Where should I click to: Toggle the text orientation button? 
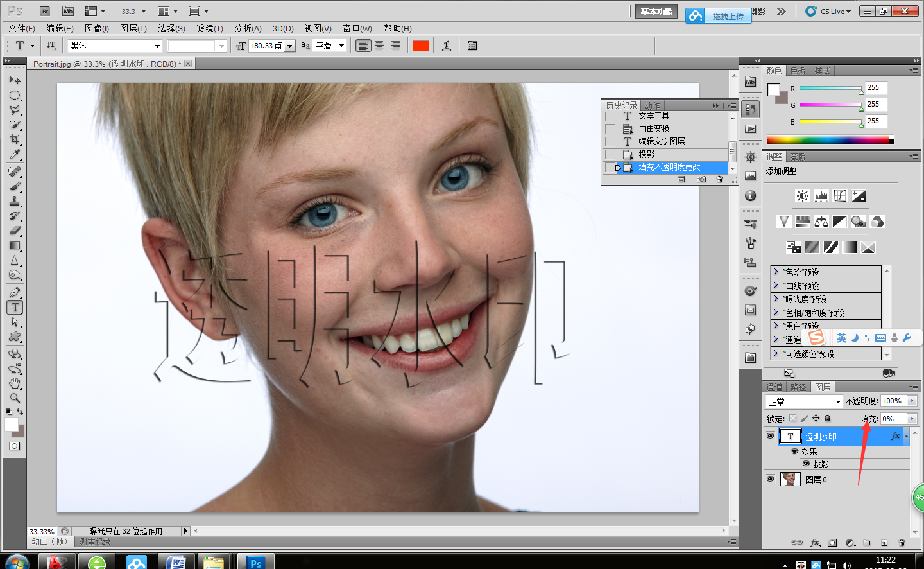(51, 46)
